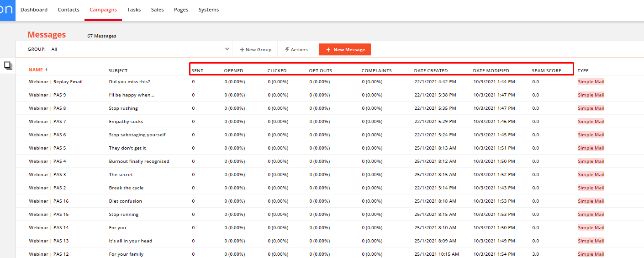The height and width of the screenshot is (258, 644).
Task: Sort by the CLICKED column header
Action: click(x=277, y=70)
